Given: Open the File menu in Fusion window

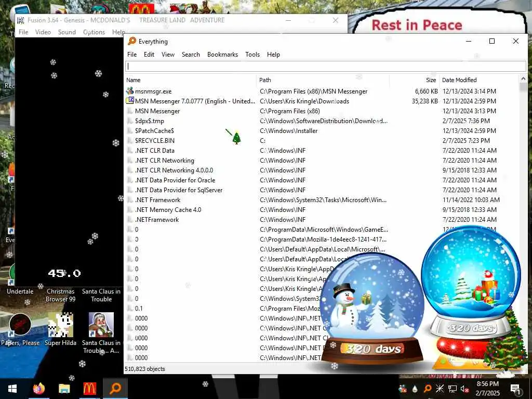Looking at the screenshot, I should (23, 32).
